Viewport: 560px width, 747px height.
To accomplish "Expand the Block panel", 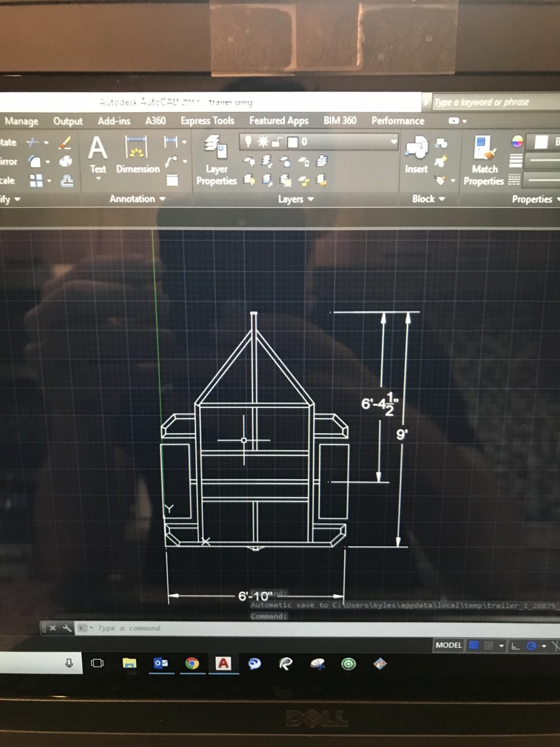I will 429,199.
